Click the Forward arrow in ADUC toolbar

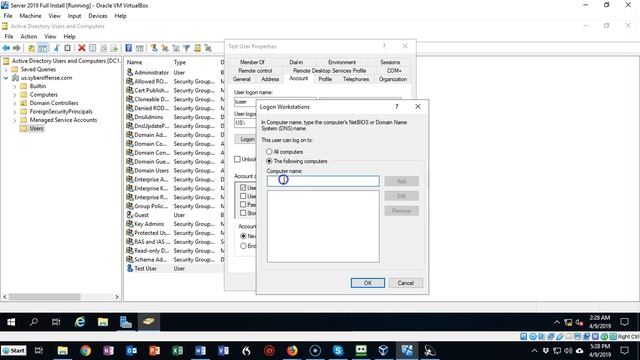coord(17,48)
